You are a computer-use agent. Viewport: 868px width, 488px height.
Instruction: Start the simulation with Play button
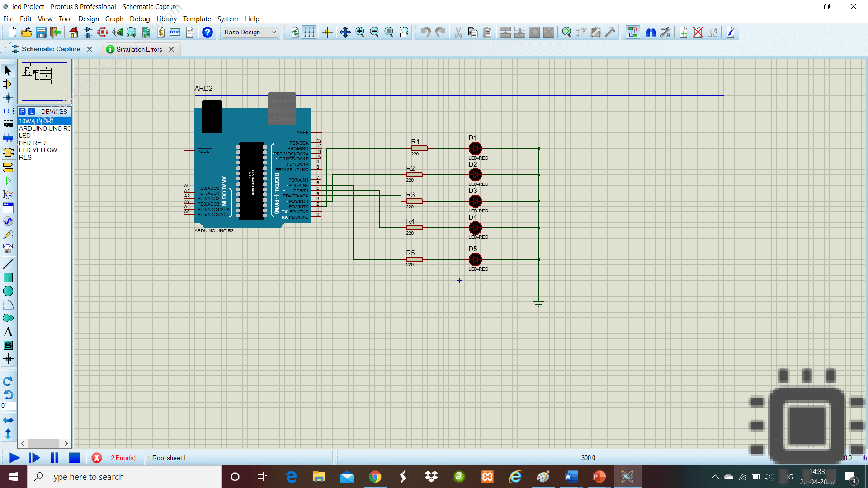(x=14, y=458)
